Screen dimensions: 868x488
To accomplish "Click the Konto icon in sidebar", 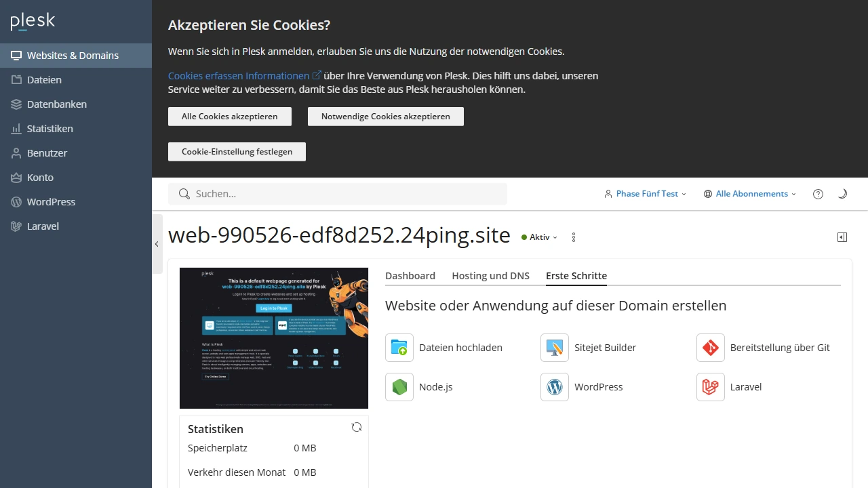I will (x=16, y=178).
